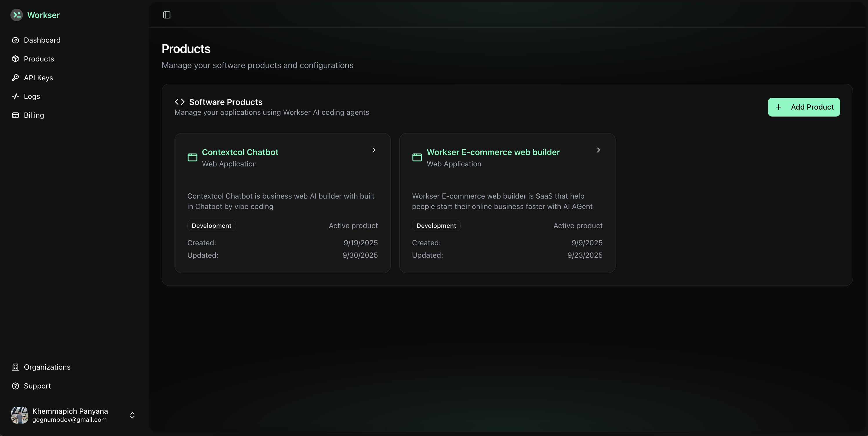This screenshot has width=868, height=436.
Task: Click the user avatar photo at bottom left
Action: pos(19,415)
